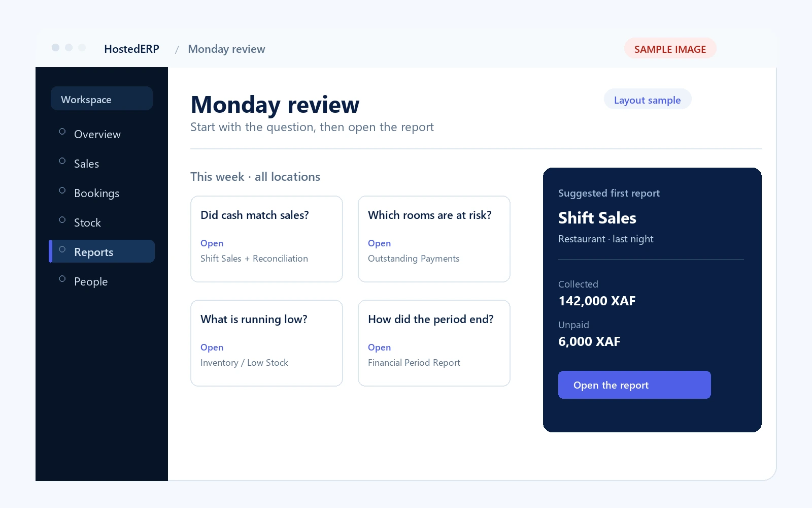Click the circle icon beside People
This screenshot has width=812, height=508.
coord(62,279)
